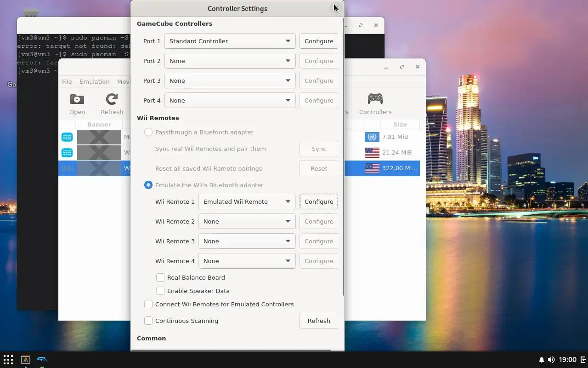
Task: Click the banner thumbnail in the second game row
Action: (x=99, y=152)
